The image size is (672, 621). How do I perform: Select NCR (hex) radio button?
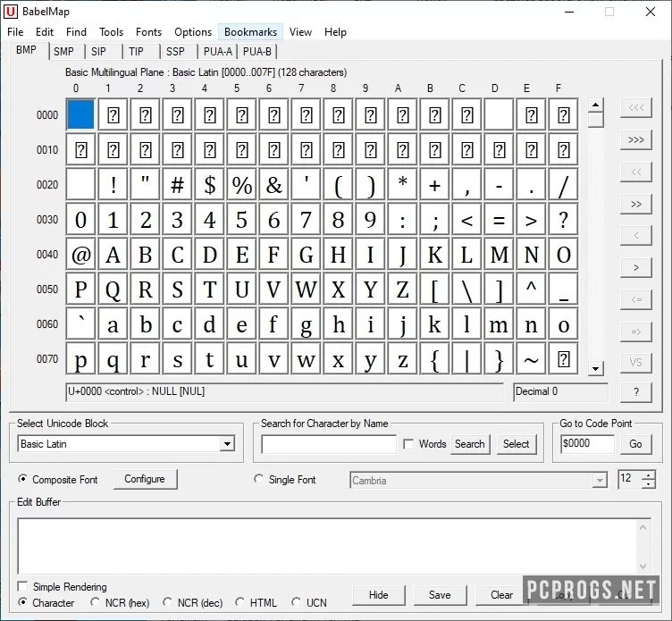(95, 602)
